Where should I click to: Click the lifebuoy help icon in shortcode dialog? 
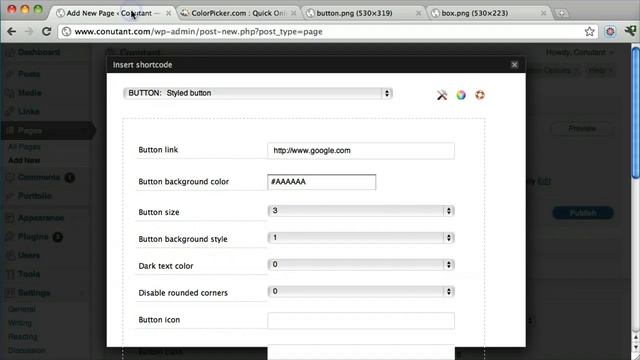pos(480,95)
